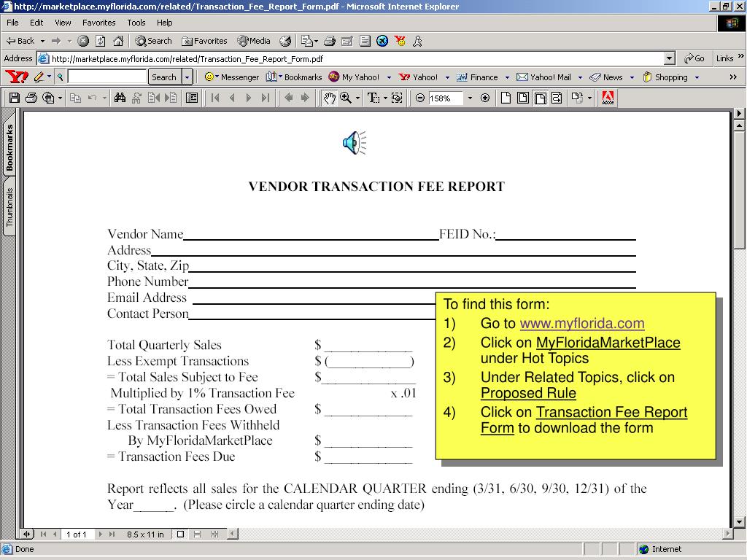Image resolution: width=747 pixels, height=560 pixels.
Task: Click the Go button next to address bar
Action: (694, 58)
